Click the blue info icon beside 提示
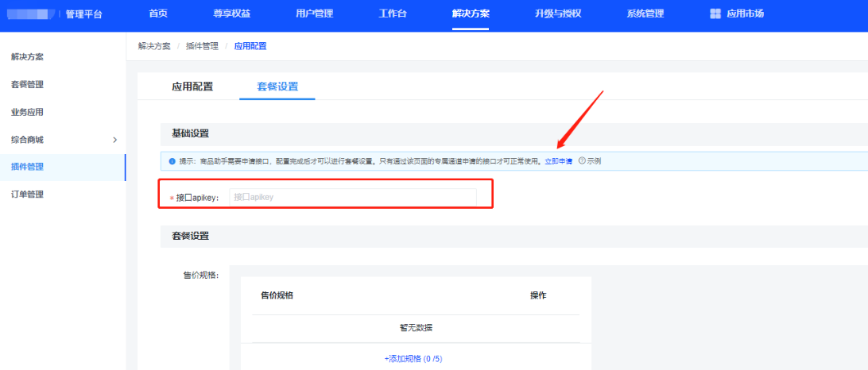This screenshot has width=868, height=370. point(172,161)
